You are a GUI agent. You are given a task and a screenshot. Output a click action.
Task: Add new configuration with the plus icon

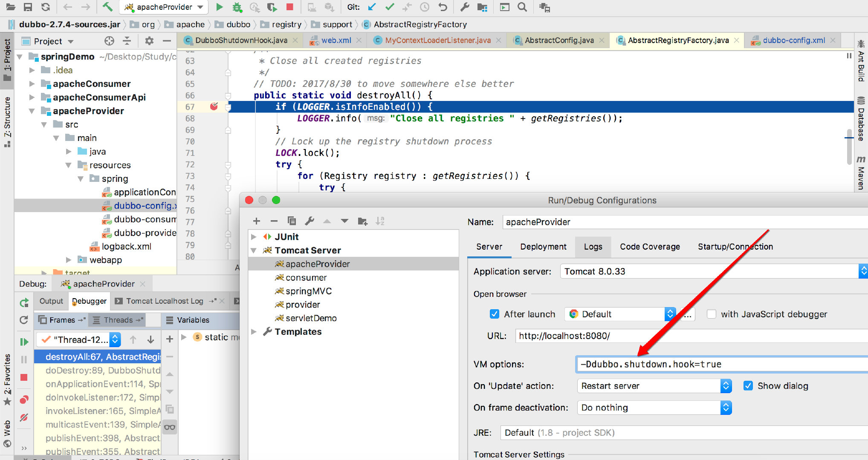[x=256, y=221]
